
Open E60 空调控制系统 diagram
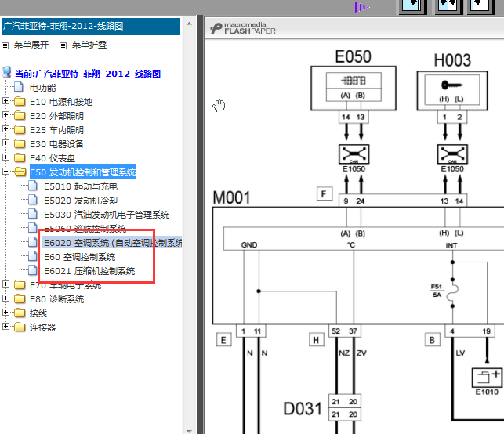click(x=79, y=257)
